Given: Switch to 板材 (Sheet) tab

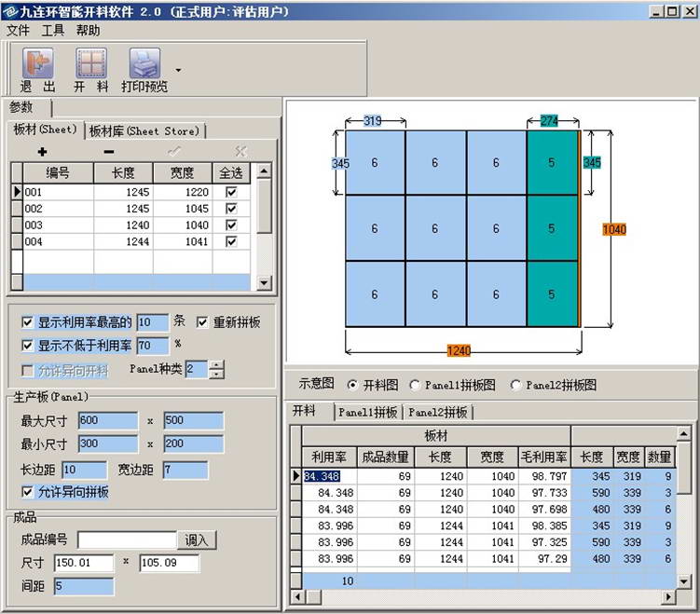Looking at the screenshot, I should click(x=45, y=130).
